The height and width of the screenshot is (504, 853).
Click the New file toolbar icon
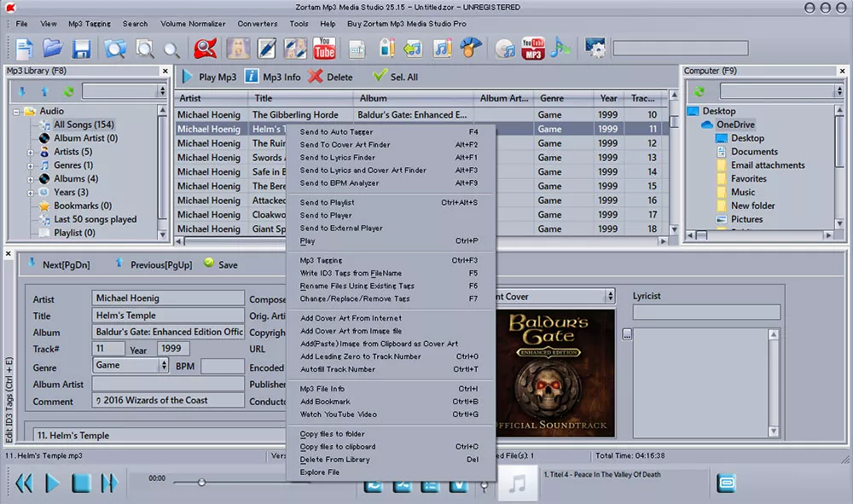[24, 49]
